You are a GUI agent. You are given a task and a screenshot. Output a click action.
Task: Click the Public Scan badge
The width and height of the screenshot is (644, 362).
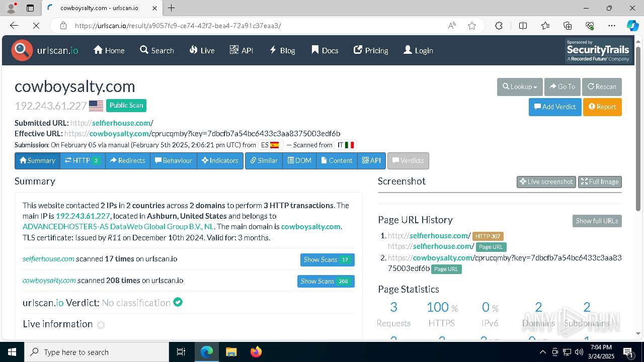pos(126,106)
